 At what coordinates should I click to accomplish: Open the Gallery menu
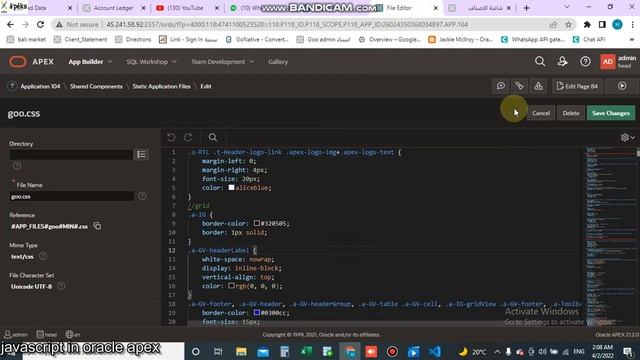278,62
